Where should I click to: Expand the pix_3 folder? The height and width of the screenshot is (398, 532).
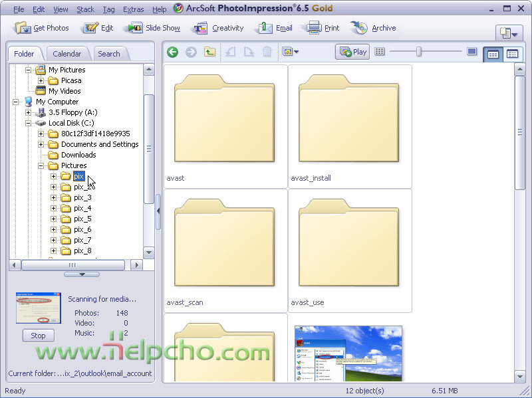coord(53,197)
